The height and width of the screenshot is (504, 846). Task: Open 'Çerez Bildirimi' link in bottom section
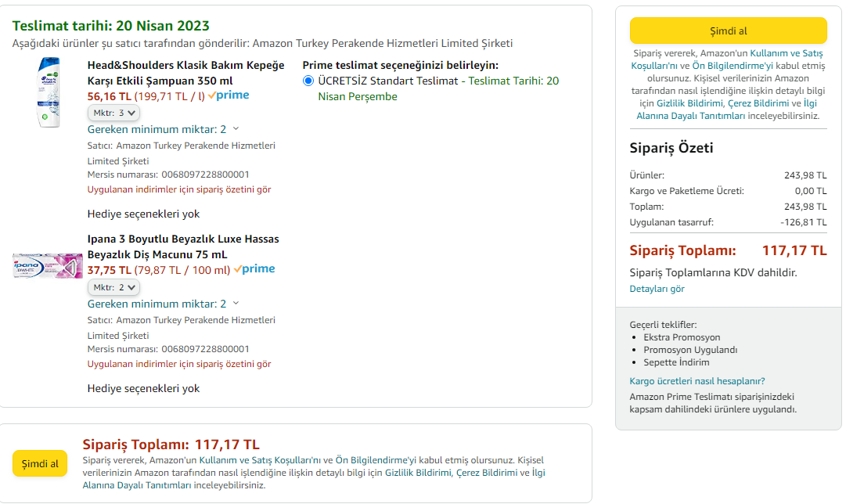click(x=487, y=473)
